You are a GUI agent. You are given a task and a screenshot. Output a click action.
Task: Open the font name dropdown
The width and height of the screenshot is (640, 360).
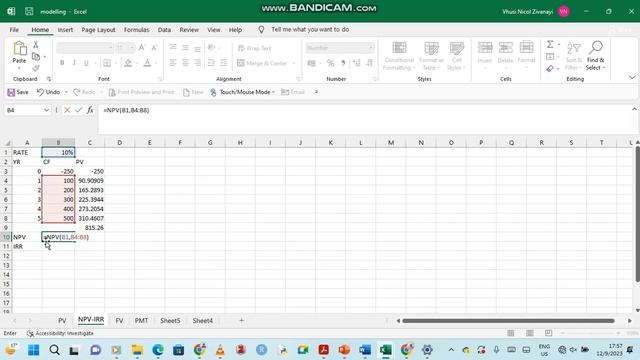tap(110, 48)
